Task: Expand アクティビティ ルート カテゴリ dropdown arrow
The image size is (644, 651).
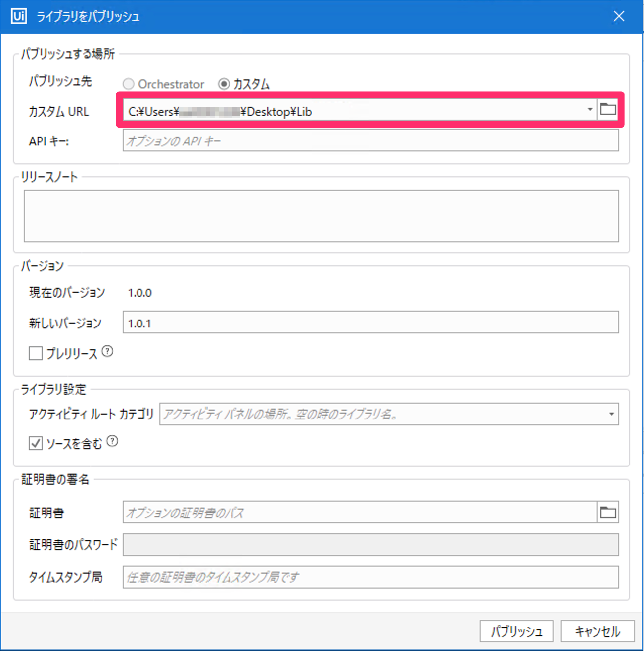Action: pos(611,414)
